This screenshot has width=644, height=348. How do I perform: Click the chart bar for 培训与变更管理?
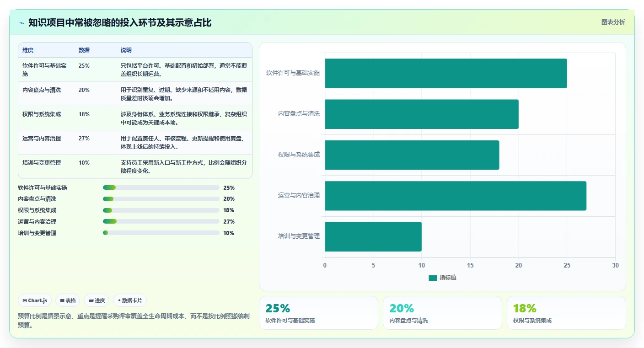tap(373, 236)
